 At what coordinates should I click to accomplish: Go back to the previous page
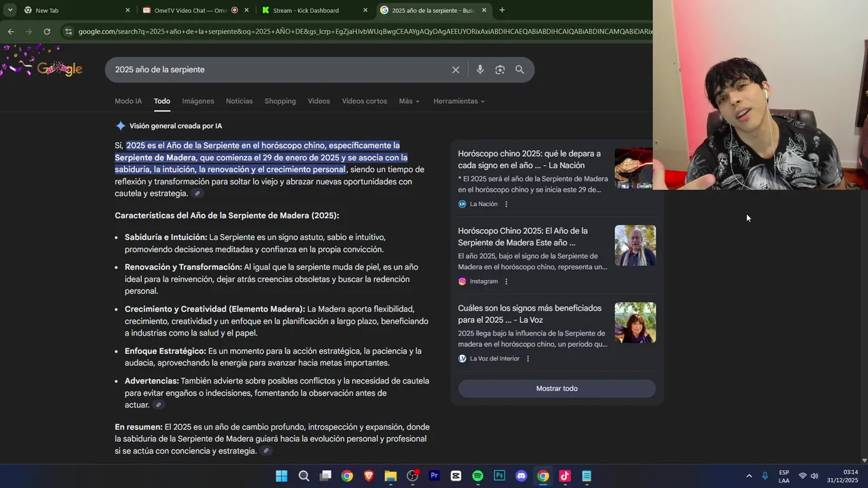[x=11, y=31]
